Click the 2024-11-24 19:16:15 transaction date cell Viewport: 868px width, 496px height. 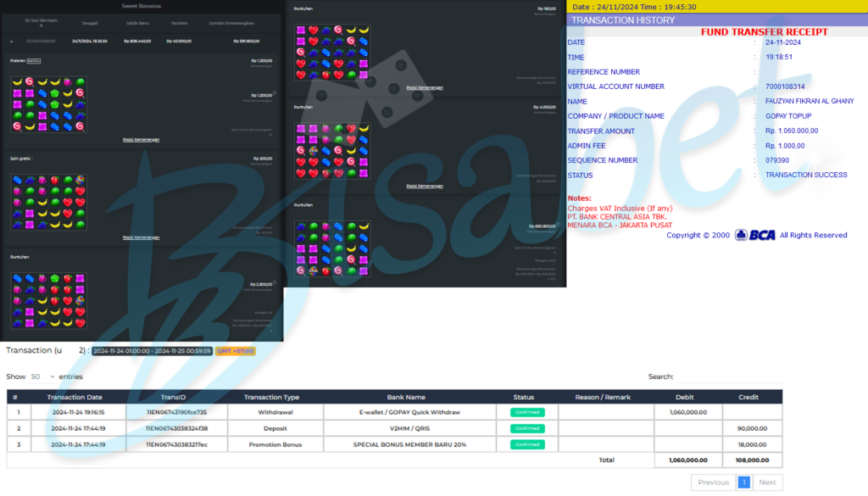[78, 412]
